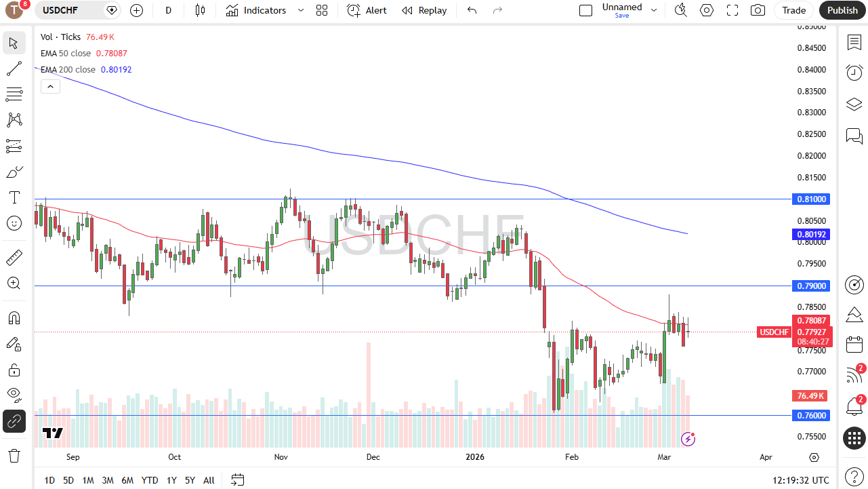Open time zone 12:19:32 UTC menu
Viewport: 868px width, 489px height.
(800, 480)
